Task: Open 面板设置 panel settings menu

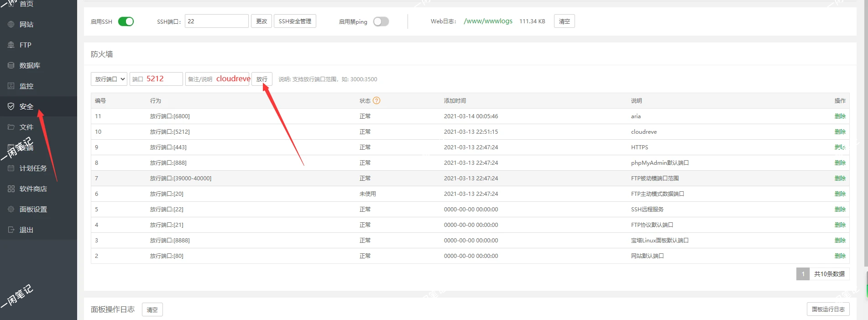Action: coord(33,210)
